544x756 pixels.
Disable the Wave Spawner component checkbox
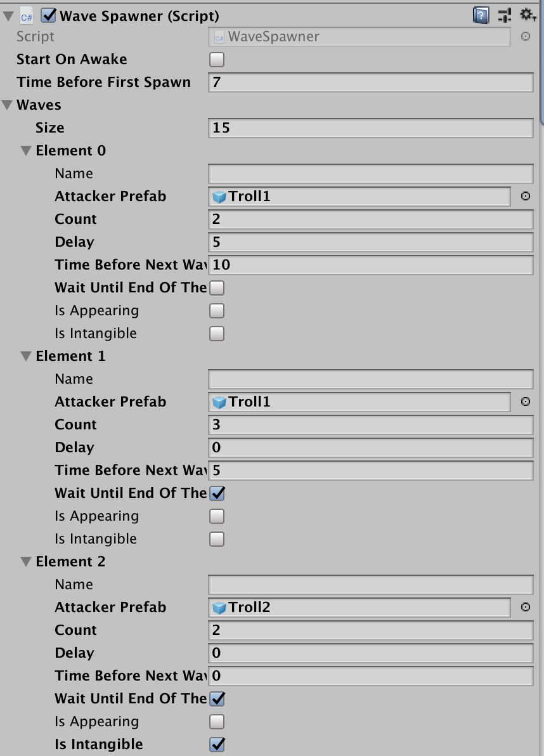pos(49,15)
